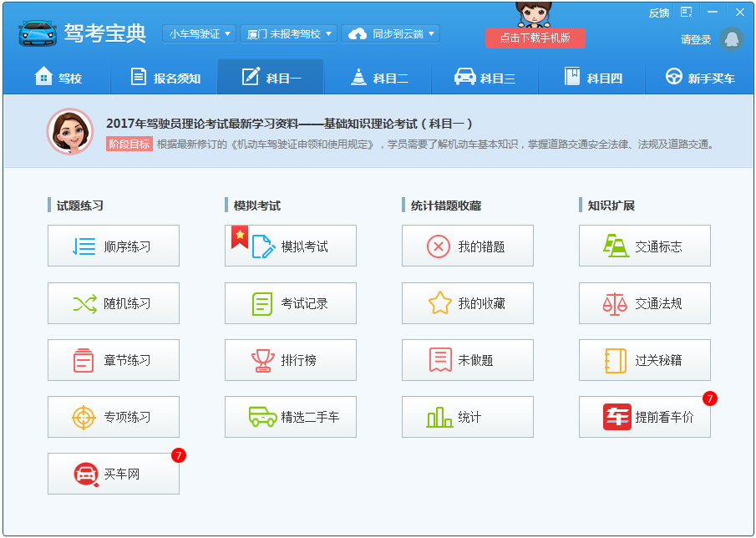Expand 厦门 未报考驾校 location dropdown
Screen dimensions: 756x538
click(x=289, y=34)
